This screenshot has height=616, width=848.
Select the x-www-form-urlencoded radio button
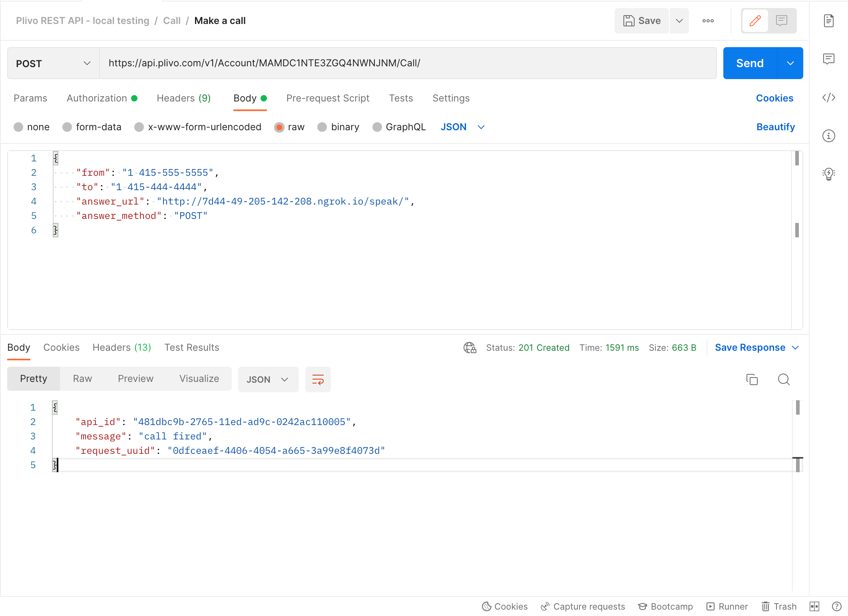tap(139, 127)
